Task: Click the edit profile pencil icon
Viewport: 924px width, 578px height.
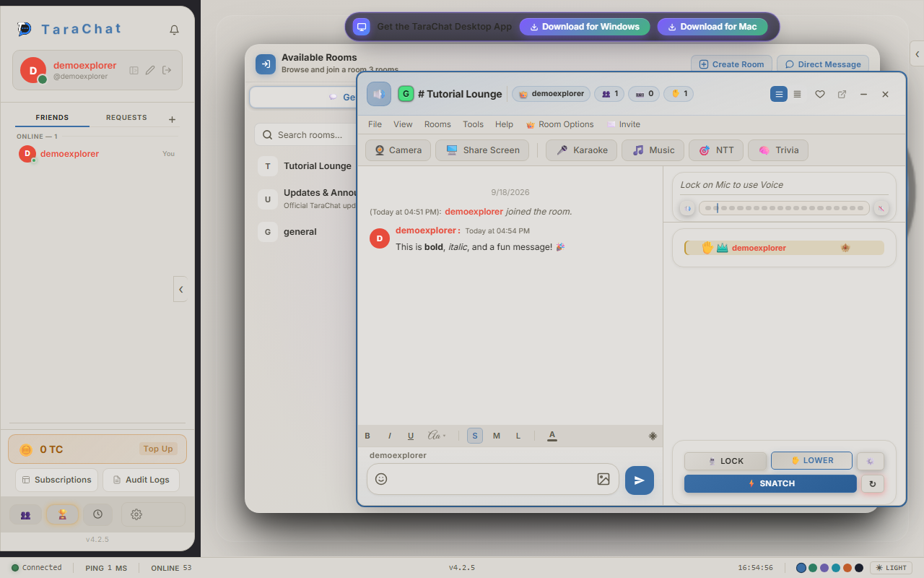Action: pyautogui.click(x=150, y=70)
